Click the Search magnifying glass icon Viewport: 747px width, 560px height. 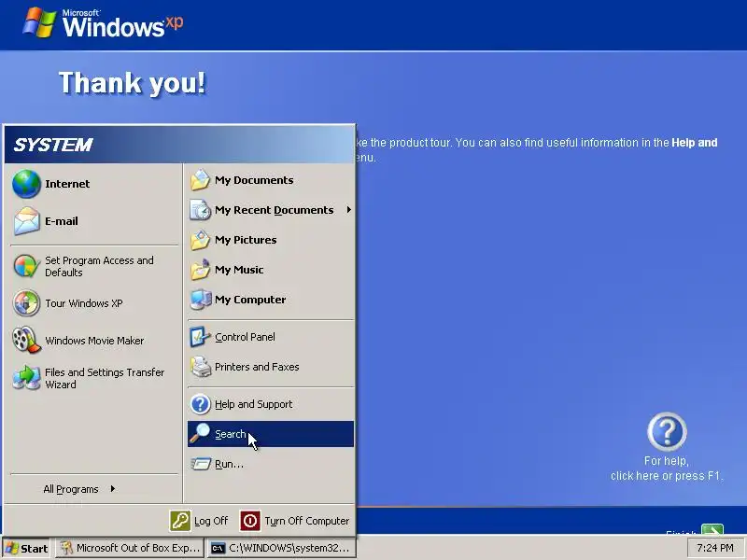tap(200, 434)
